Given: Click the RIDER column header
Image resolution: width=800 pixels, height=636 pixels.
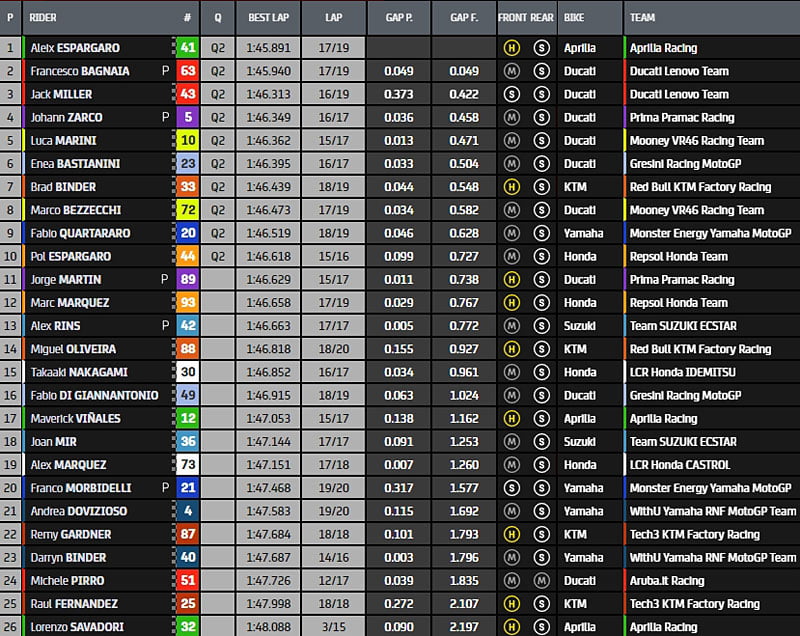Looking at the screenshot, I should click(x=44, y=18).
